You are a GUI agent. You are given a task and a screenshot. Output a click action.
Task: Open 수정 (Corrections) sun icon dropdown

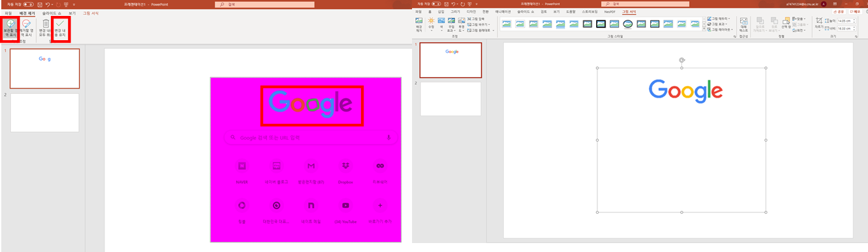coord(431,25)
